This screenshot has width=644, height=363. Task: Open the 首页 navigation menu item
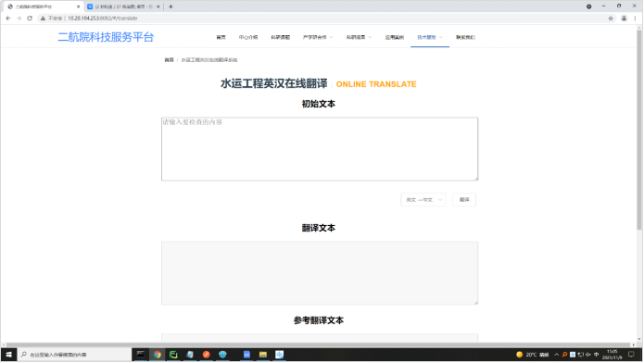[x=221, y=37]
